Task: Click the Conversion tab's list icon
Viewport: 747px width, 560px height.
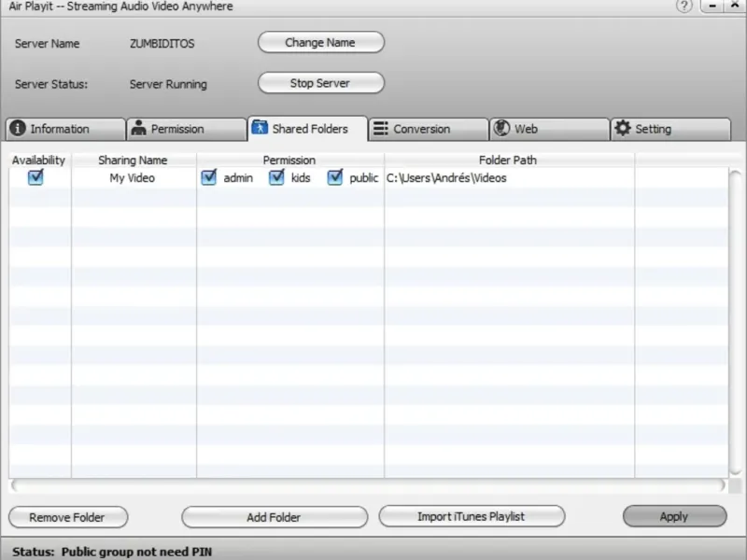Action: click(x=381, y=129)
